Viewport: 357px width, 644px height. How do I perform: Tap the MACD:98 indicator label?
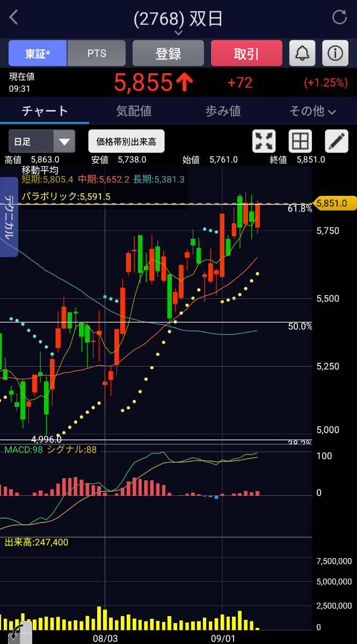coord(24,450)
